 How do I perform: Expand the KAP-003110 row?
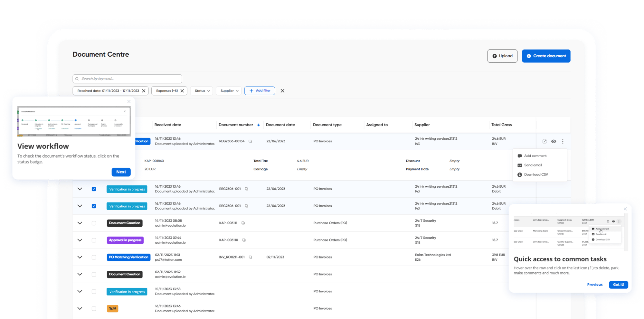tap(80, 240)
